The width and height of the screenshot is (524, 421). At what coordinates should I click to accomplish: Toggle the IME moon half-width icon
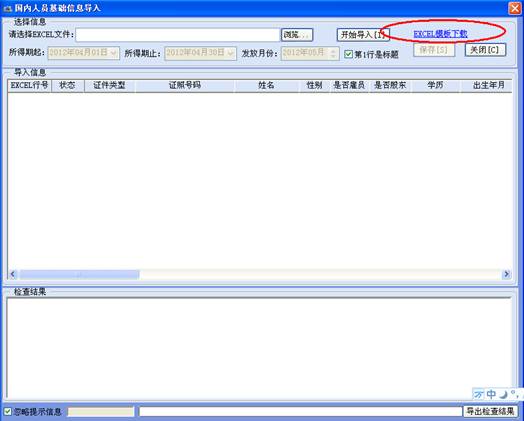503,395
